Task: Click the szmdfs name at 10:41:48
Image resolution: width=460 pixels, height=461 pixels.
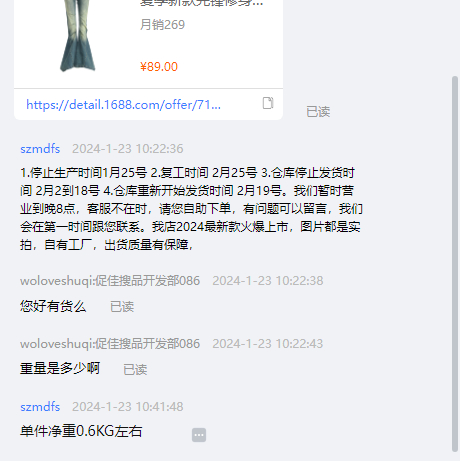Action: pyautogui.click(x=40, y=407)
